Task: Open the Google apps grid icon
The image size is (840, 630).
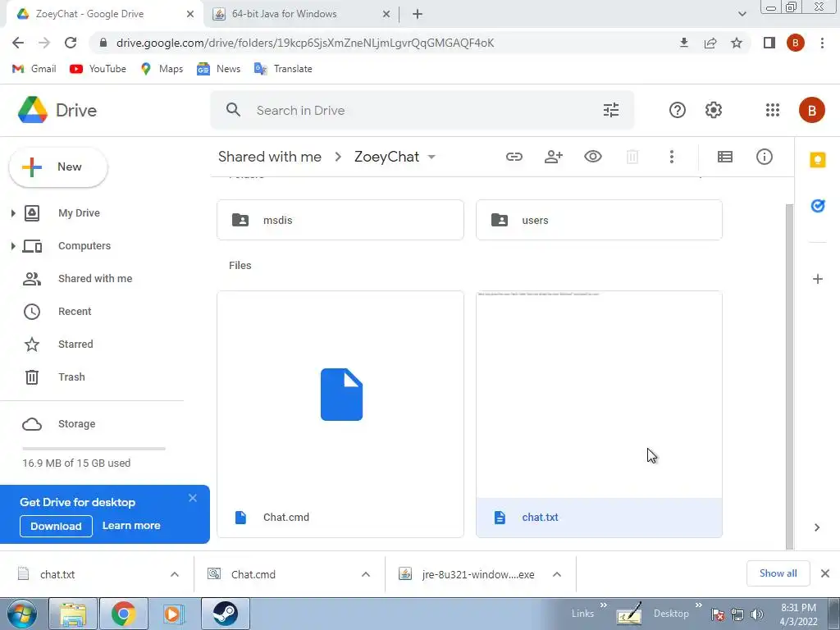Action: coord(773,110)
